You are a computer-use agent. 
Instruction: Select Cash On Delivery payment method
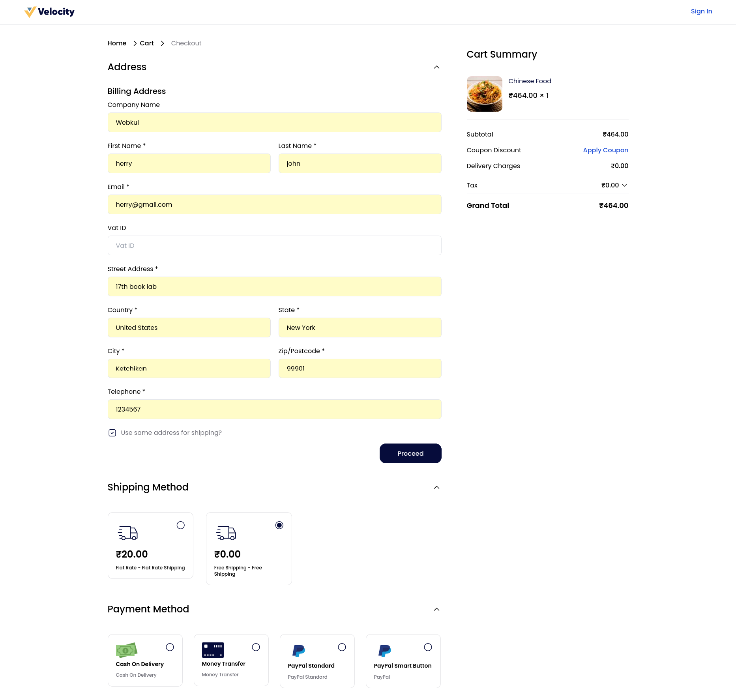[x=170, y=647]
